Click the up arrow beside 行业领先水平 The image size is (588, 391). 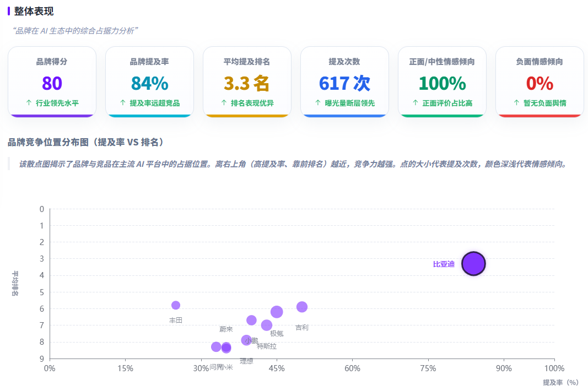(x=29, y=103)
